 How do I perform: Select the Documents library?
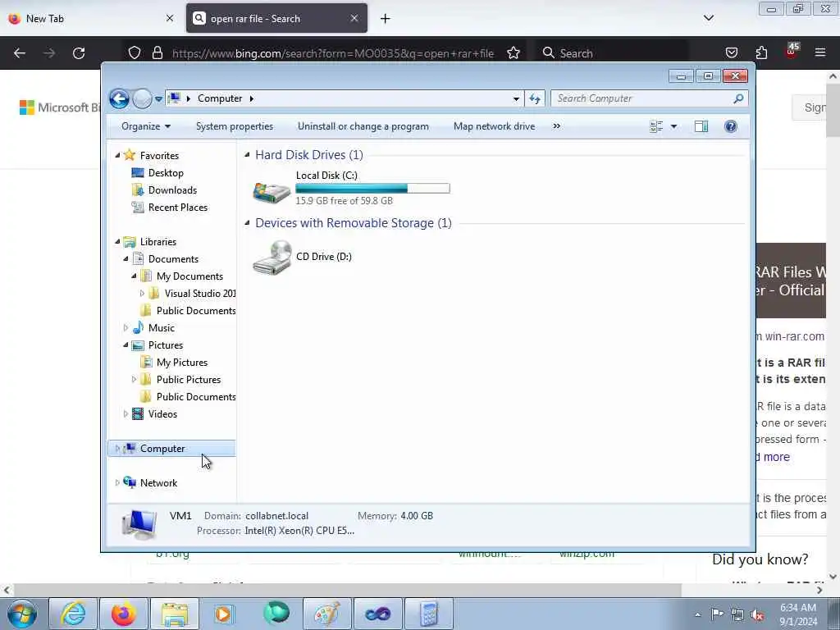pos(173,258)
